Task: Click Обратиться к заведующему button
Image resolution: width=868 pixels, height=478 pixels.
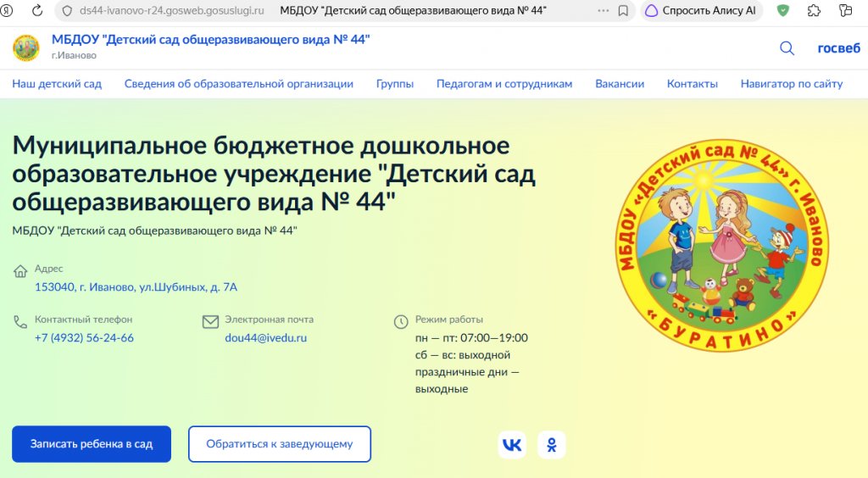Action: 280,444
